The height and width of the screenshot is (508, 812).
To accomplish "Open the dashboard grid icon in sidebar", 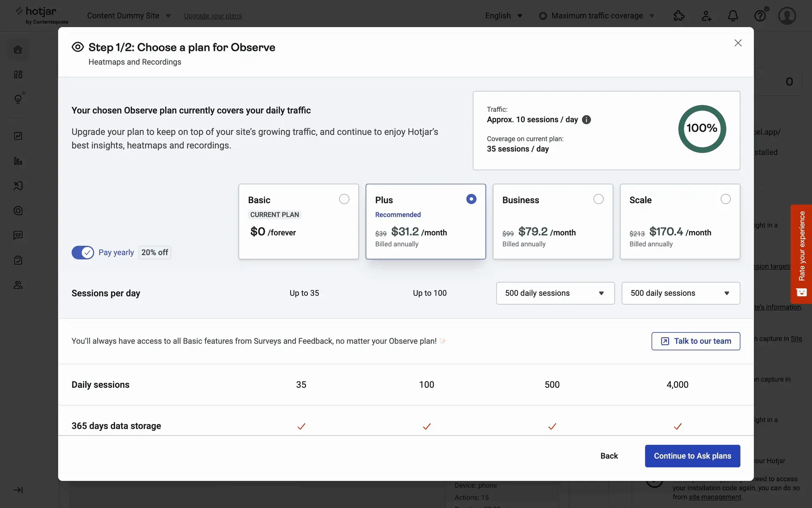I will [x=18, y=75].
